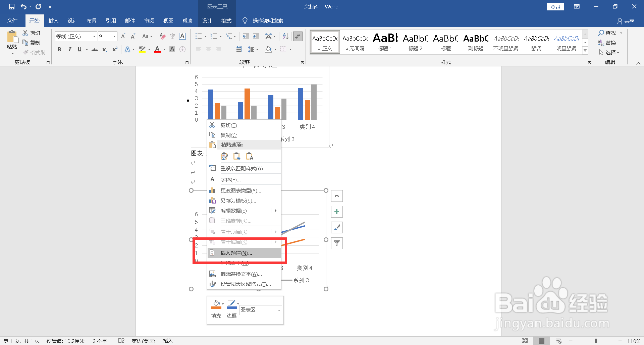Click the Save icon in quick access toolbar
The height and width of the screenshot is (345, 644).
[12, 6]
